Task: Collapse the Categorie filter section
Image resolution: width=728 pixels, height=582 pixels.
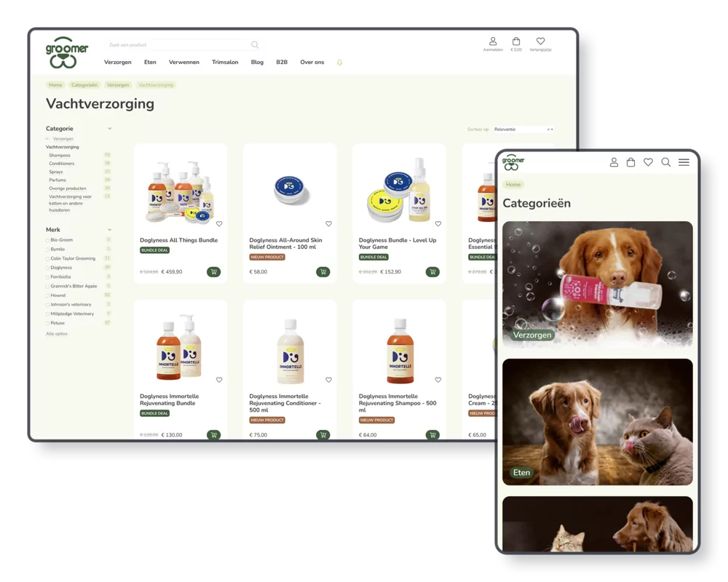Action: pos(110,129)
